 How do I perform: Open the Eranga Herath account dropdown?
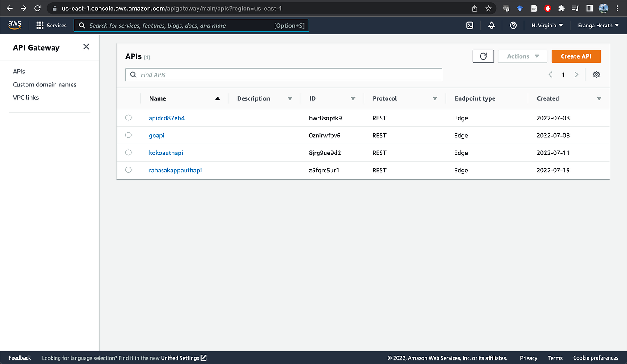pos(598,26)
